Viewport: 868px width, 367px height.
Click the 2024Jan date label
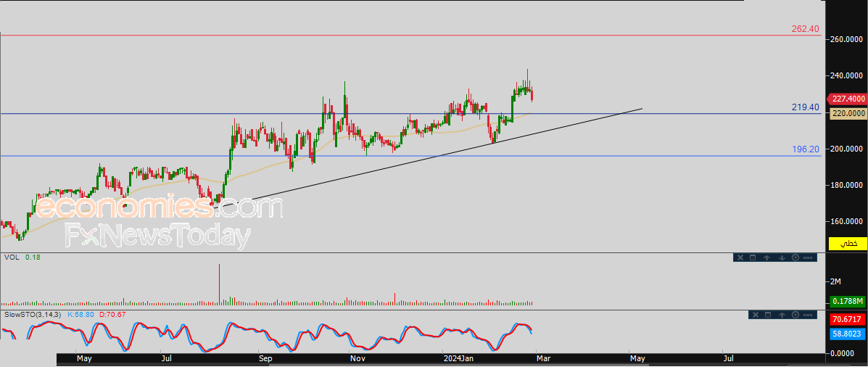click(457, 359)
